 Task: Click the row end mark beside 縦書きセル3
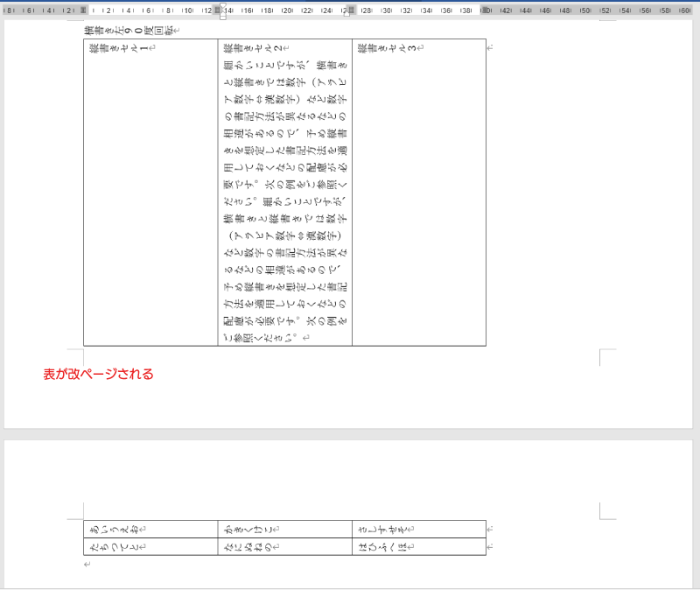[x=490, y=47]
